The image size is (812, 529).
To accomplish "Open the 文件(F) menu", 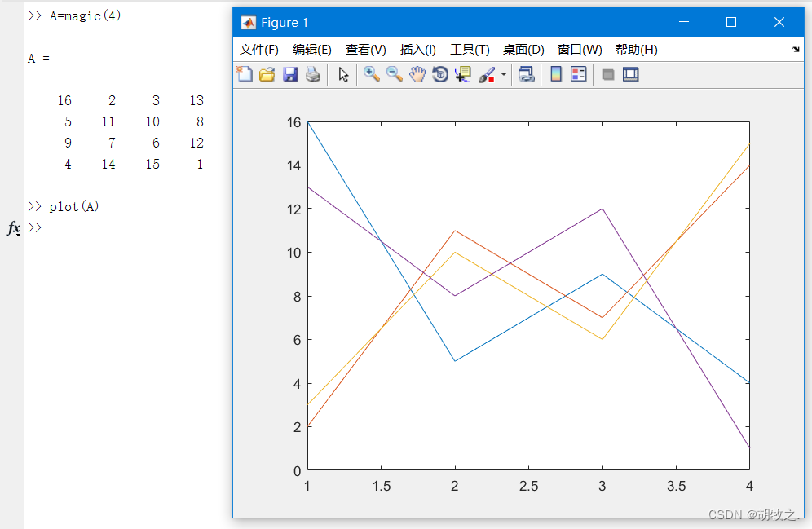I will (x=258, y=50).
